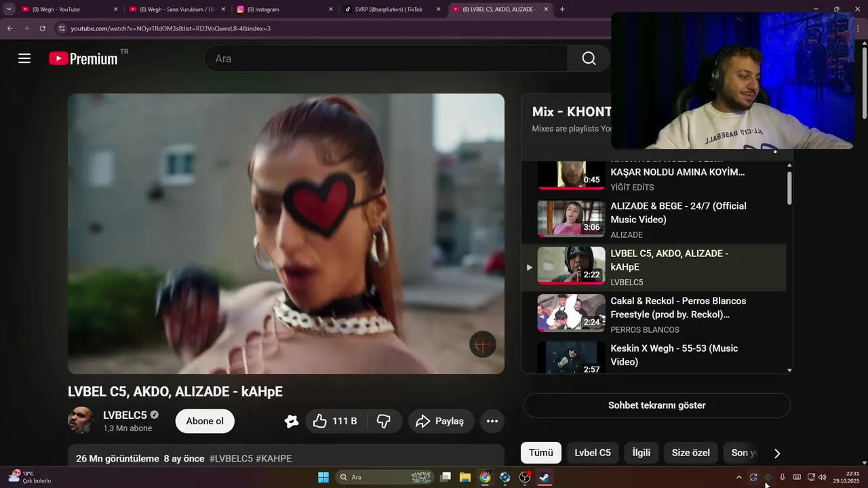The image size is (868, 488).
Task: Open OBS Studio from the taskbar
Action: click(x=525, y=477)
